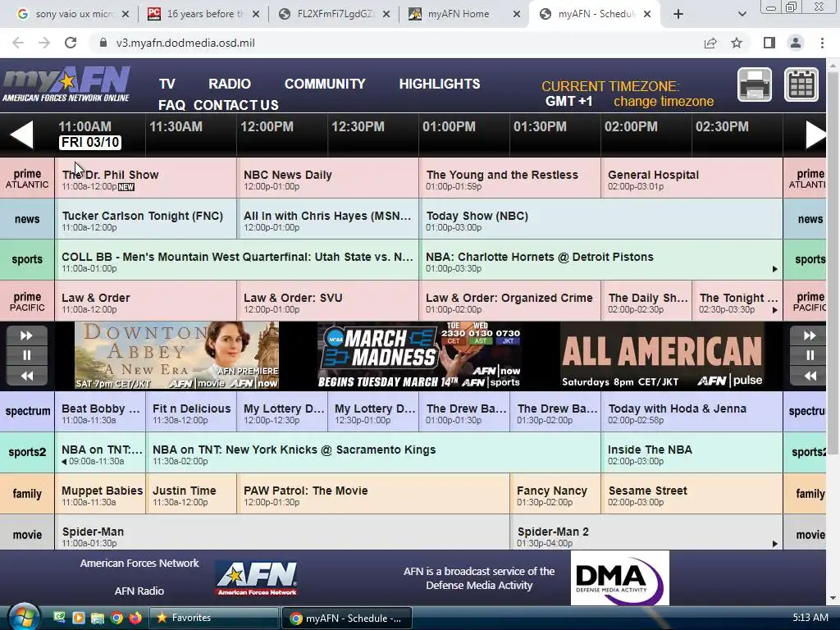Open Law & Order: SVU listing
This screenshot has width=840, height=630.
click(328, 302)
